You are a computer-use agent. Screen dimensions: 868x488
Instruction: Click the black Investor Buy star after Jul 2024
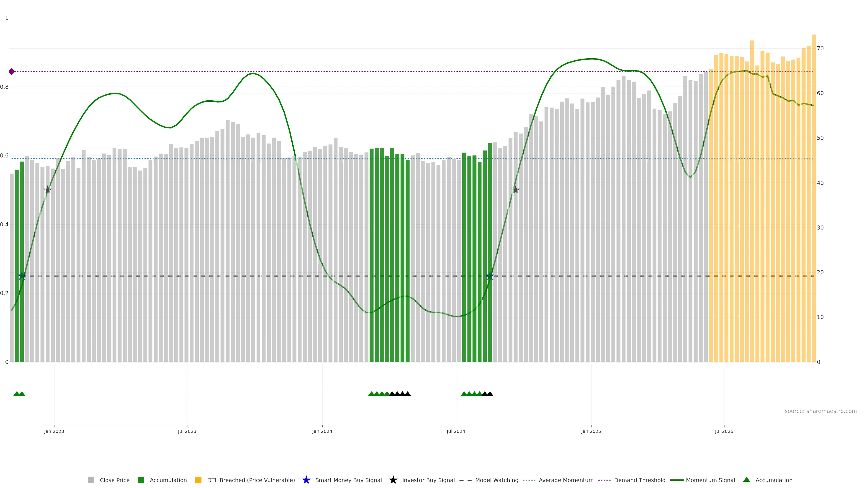coord(515,190)
